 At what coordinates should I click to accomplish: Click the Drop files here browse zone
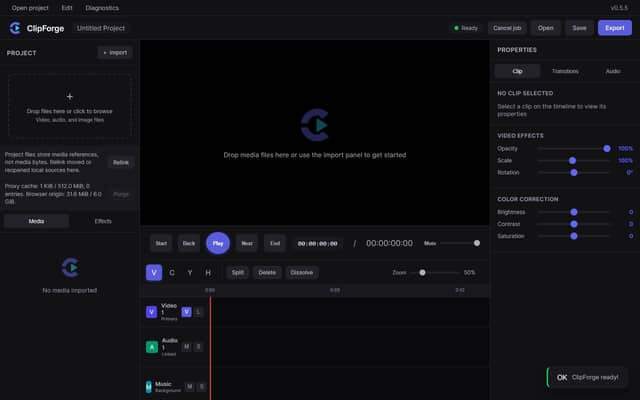click(70, 107)
